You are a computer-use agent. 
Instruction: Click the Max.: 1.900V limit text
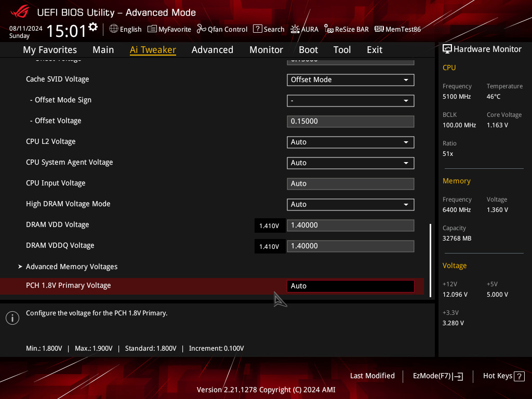coord(94,349)
